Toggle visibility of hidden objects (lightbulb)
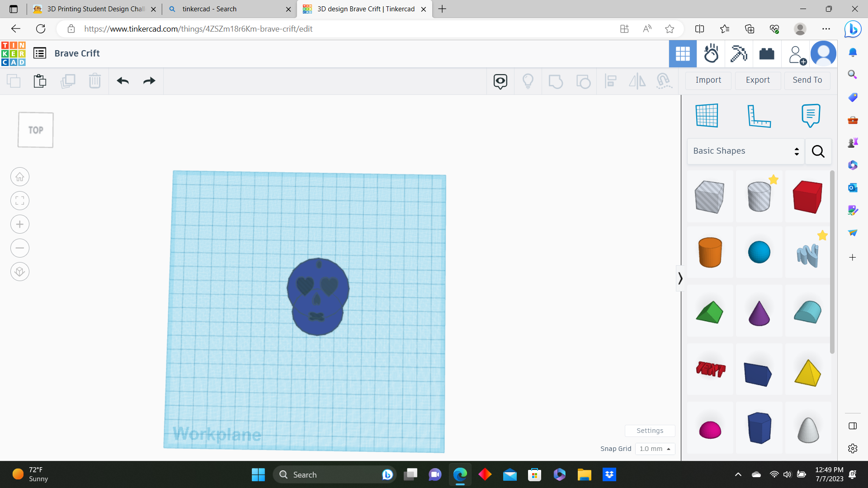This screenshot has width=868, height=488. pyautogui.click(x=528, y=81)
